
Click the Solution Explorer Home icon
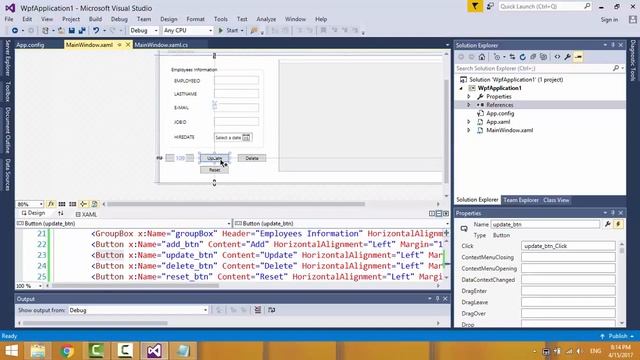(x=482, y=57)
